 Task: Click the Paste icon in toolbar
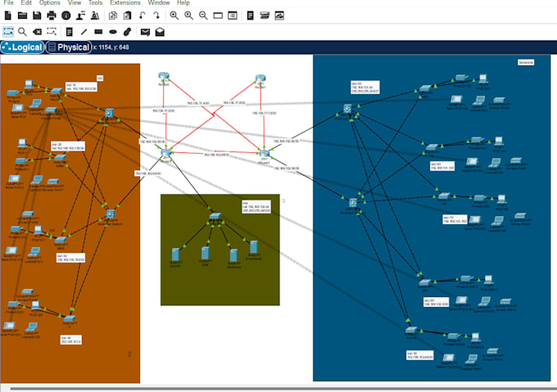(127, 16)
